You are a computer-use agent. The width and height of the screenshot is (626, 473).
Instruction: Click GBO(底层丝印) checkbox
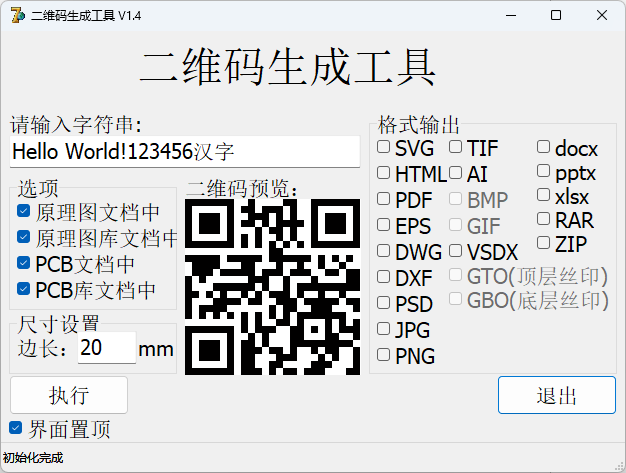455,299
